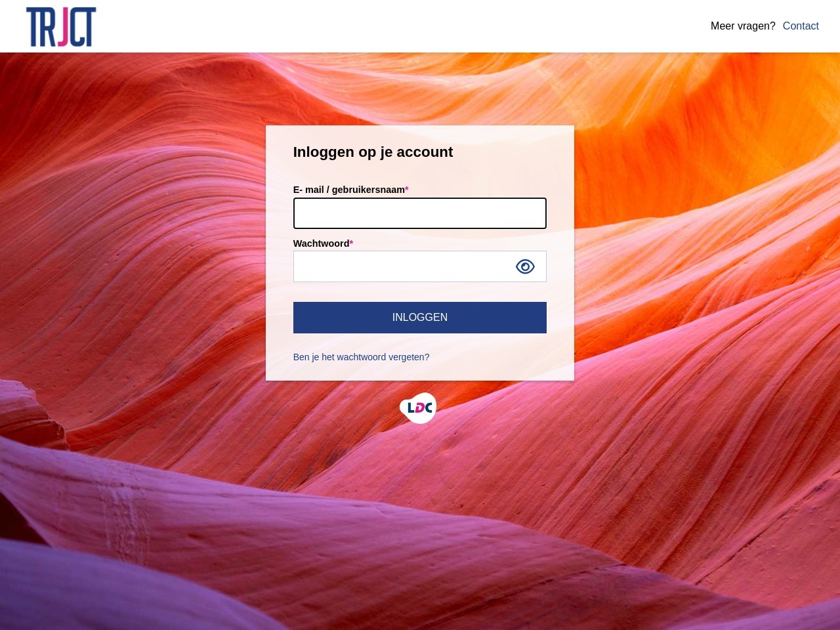The height and width of the screenshot is (630, 840).
Task: Click the 'Inloggen op je account' heading
Action: coord(373,152)
